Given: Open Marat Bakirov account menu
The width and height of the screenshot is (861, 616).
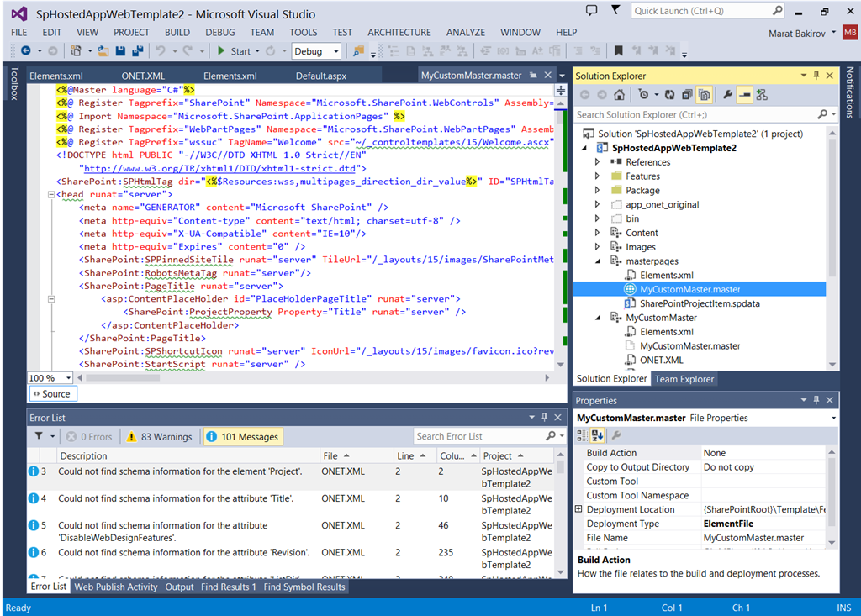Looking at the screenshot, I should (x=801, y=34).
